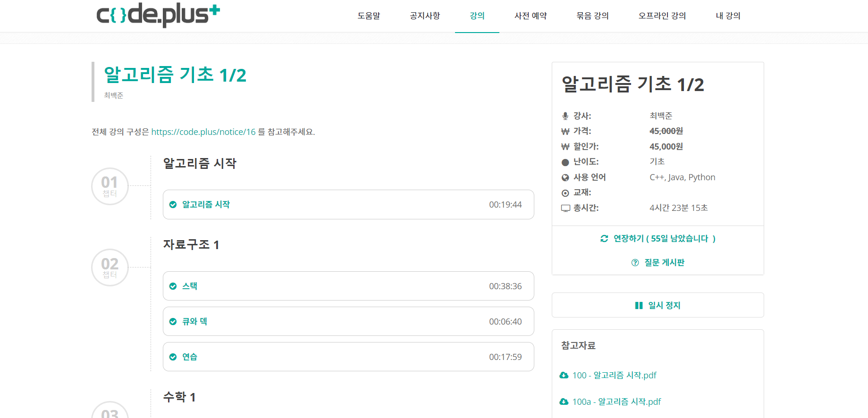The width and height of the screenshot is (868, 418).
Task: Open the 공지사항 menu
Action: click(425, 16)
